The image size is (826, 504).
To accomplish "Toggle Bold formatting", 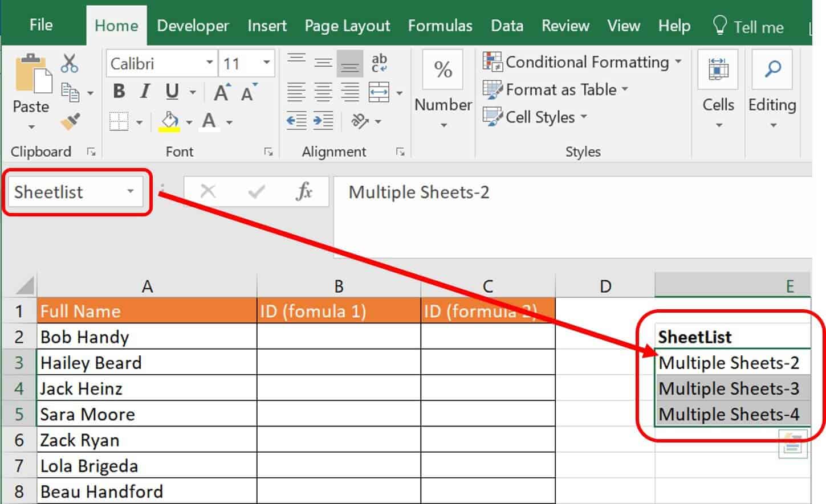I will (119, 92).
